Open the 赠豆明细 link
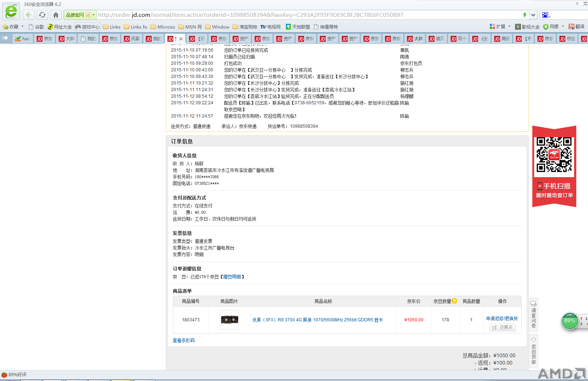The height and width of the screenshot is (381, 588). [x=232, y=277]
